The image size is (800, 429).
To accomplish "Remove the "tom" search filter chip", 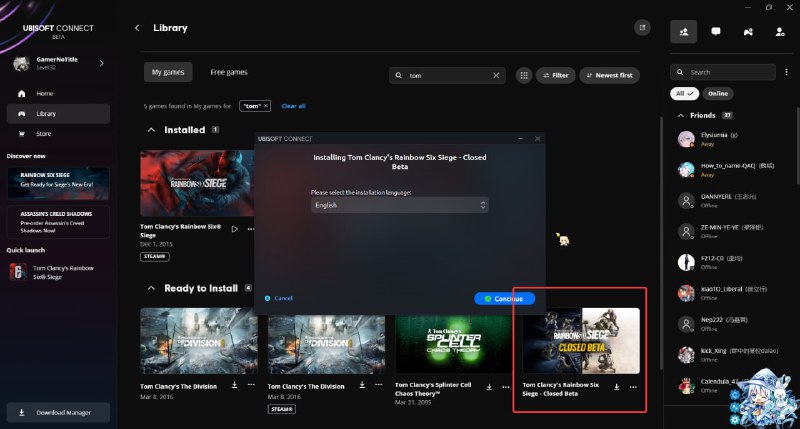I will (267, 105).
